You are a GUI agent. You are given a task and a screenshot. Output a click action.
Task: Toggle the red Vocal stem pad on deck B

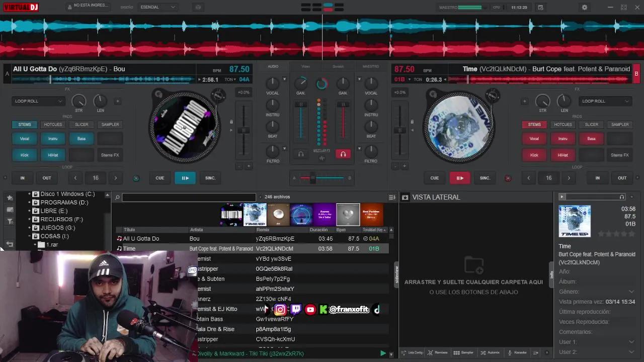(x=534, y=139)
